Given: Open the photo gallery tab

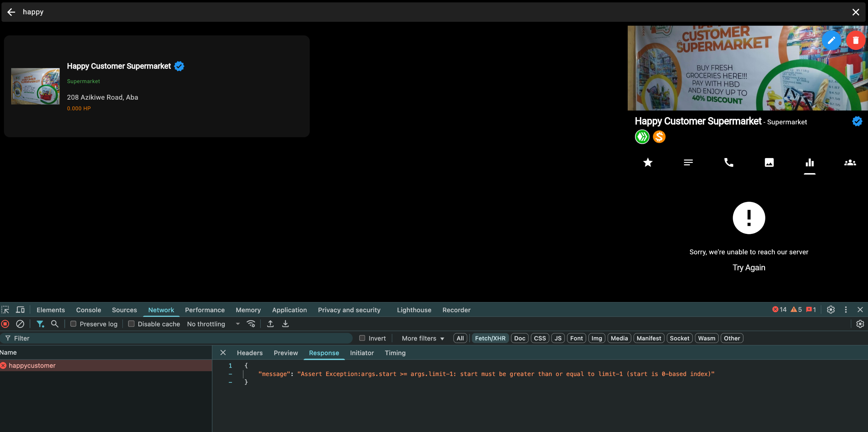Looking at the screenshot, I should (x=769, y=163).
